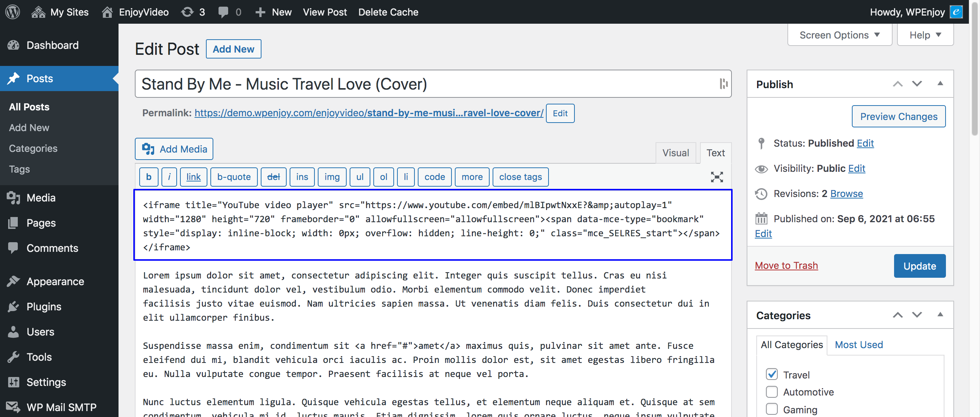Viewport: 980px width, 417px height.
Task: Open the WPEnjoy user avatar
Action: click(956, 12)
